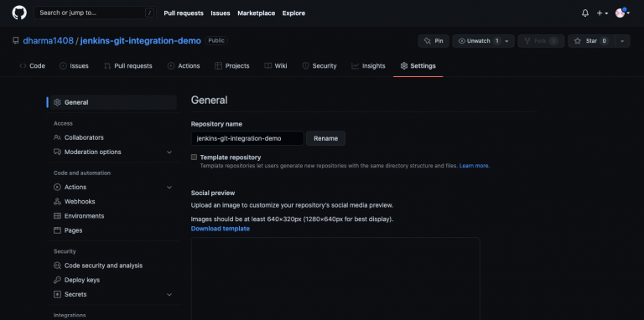The image size is (644, 320).
Task: Star this repository
Action: (591, 41)
